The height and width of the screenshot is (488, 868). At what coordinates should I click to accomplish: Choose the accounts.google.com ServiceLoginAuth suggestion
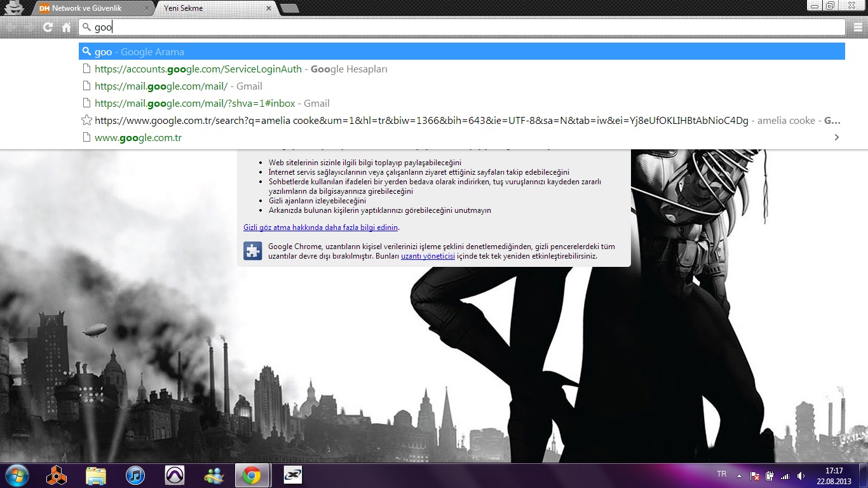[x=462, y=69]
